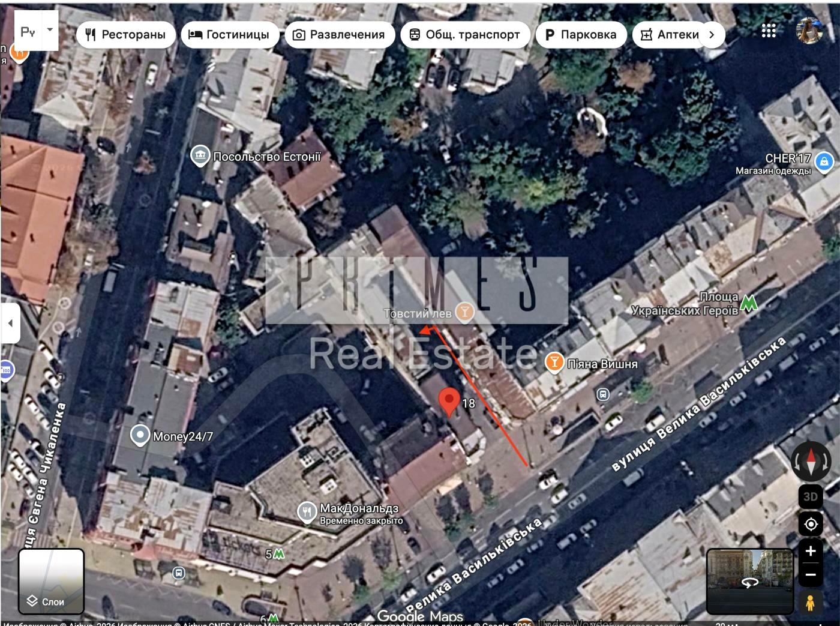This screenshot has width=840, height=626.
Task: Collapse the side panel arrow
Action: (10, 323)
